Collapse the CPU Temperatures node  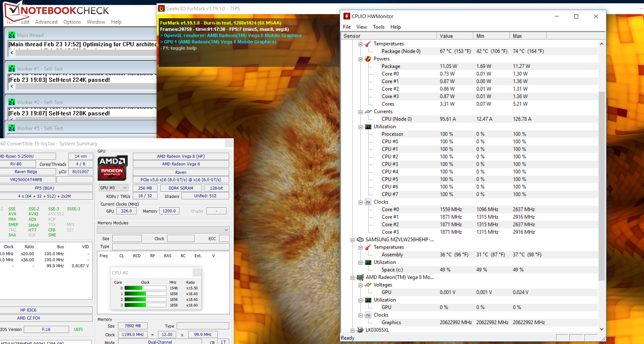(360, 44)
